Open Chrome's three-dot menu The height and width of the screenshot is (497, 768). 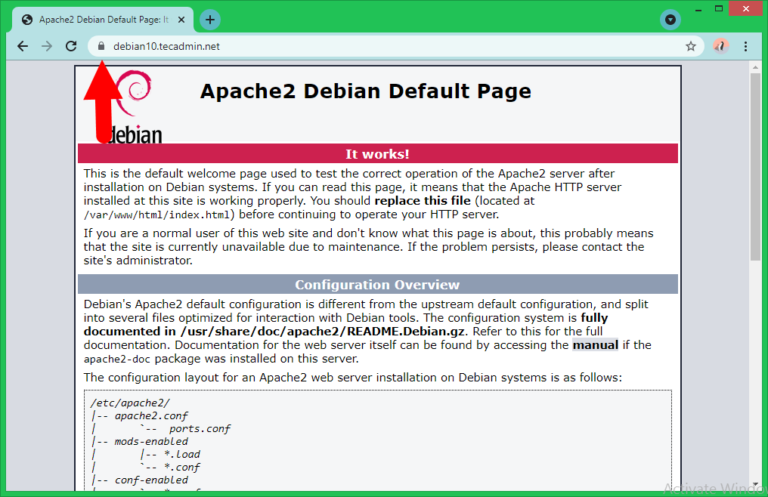click(x=746, y=46)
